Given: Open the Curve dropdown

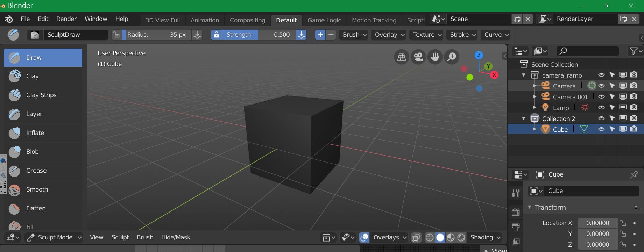Looking at the screenshot, I should click(x=496, y=35).
